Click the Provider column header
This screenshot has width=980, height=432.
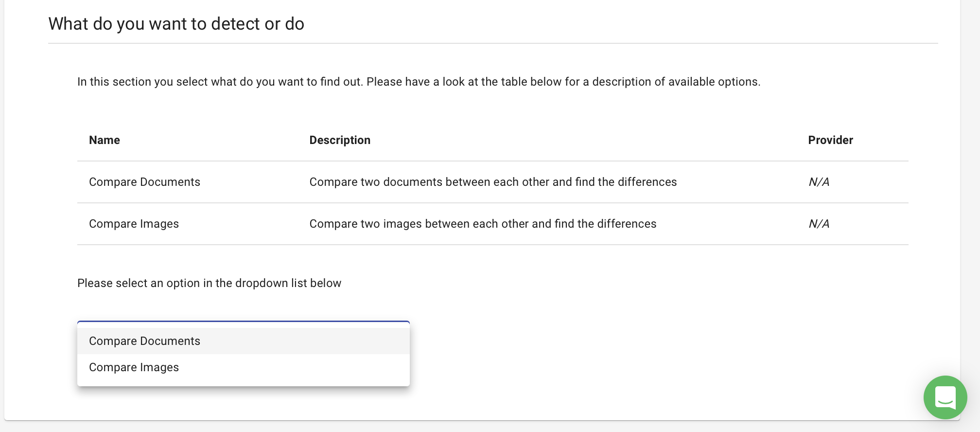click(830, 140)
